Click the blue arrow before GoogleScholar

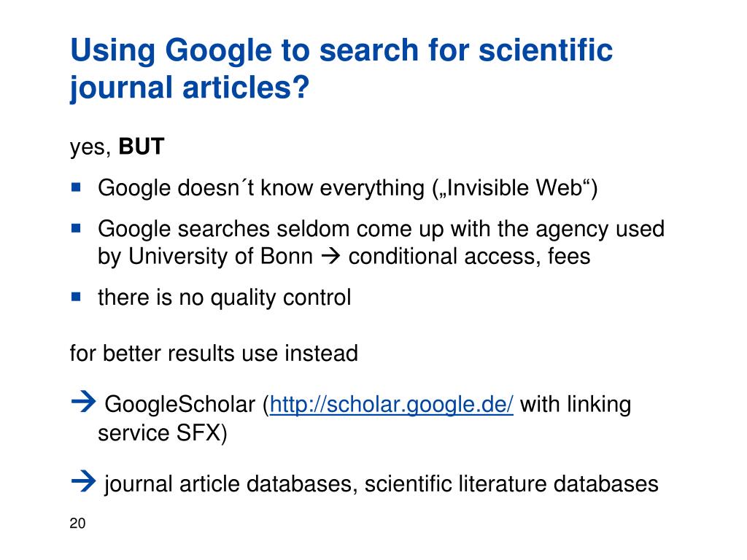click(x=83, y=402)
